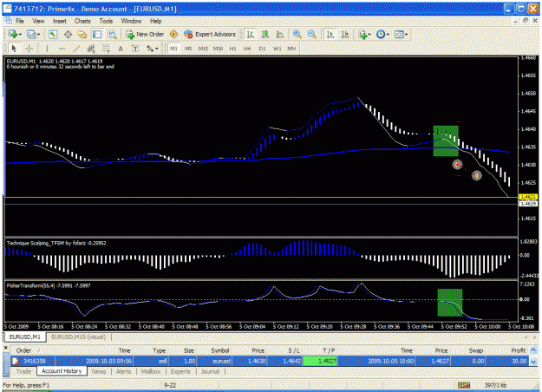The height and width of the screenshot is (392, 542).
Task: Zoom out of the chart
Action: 312,34
